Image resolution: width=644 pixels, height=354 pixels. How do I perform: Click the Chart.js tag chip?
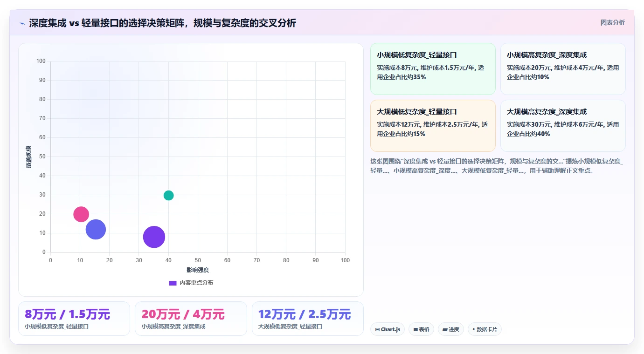(388, 329)
